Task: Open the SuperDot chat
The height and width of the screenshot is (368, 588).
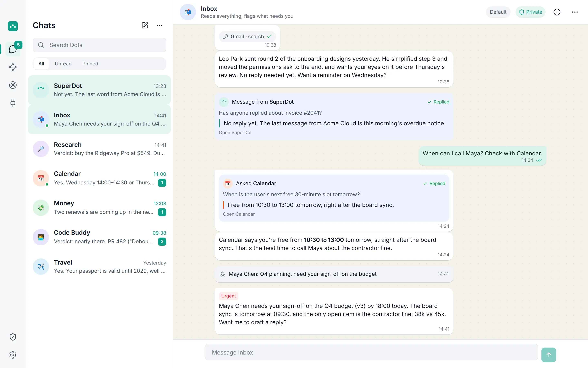Action: (x=99, y=90)
